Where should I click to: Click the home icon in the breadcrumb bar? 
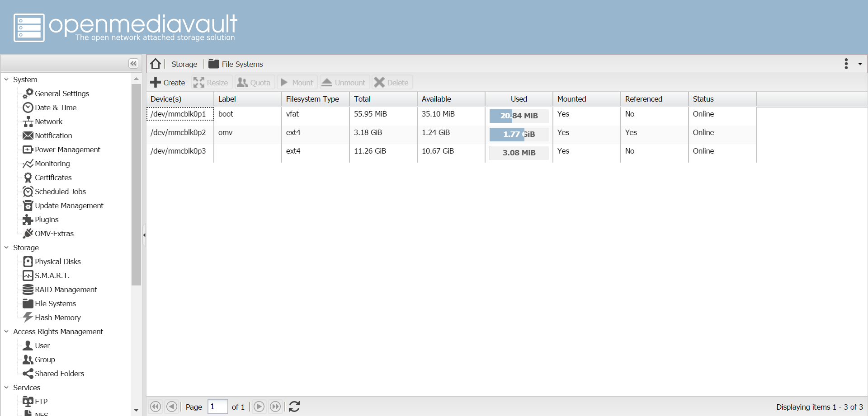[x=156, y=64]
